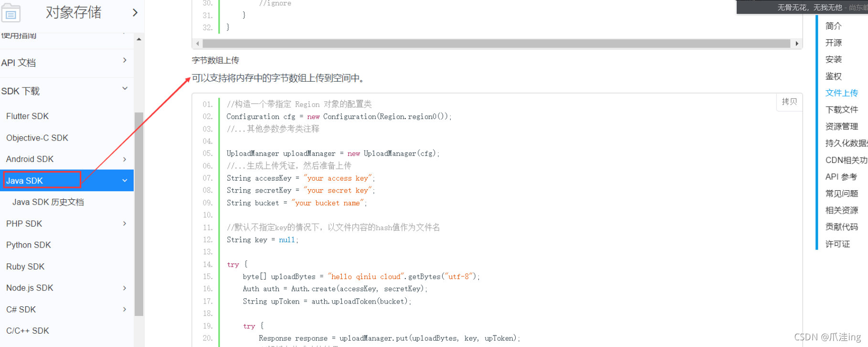Expand the 对象存储 header arrow

coord(135,12)
